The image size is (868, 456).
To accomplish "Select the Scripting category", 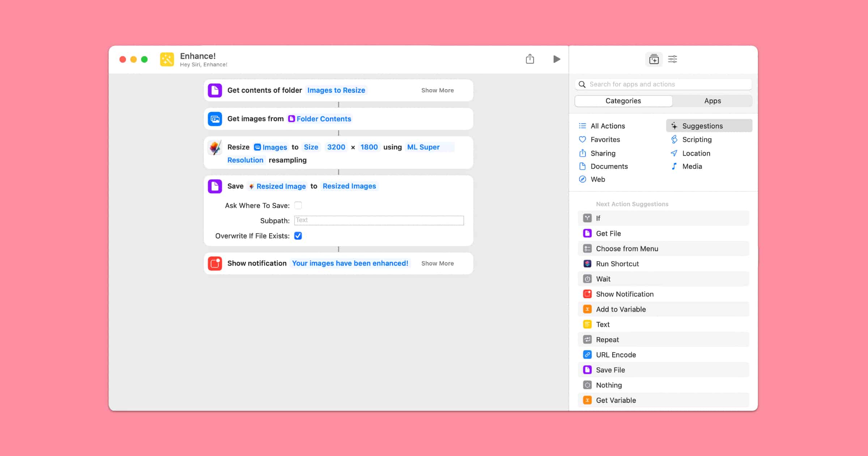I will pos(697,139).
